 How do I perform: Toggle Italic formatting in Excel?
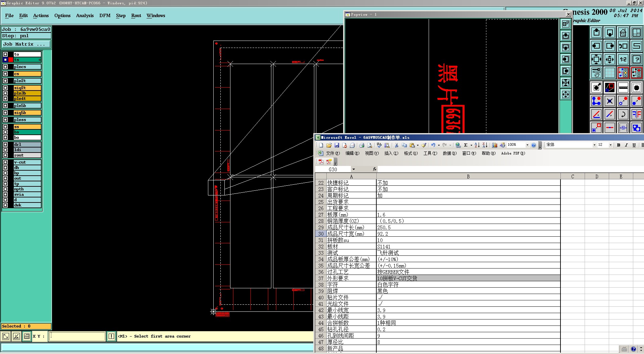click(x=626, y=145)
